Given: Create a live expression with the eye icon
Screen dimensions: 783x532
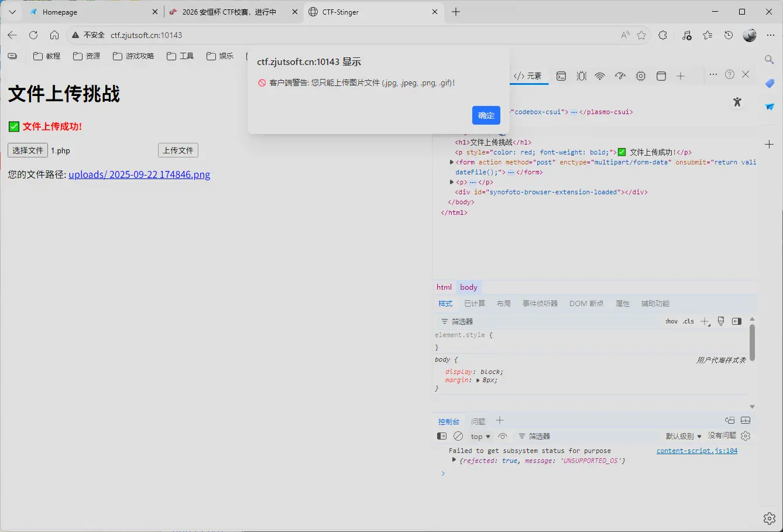Looking at the screenshot, I should click(x=503, y=435).
